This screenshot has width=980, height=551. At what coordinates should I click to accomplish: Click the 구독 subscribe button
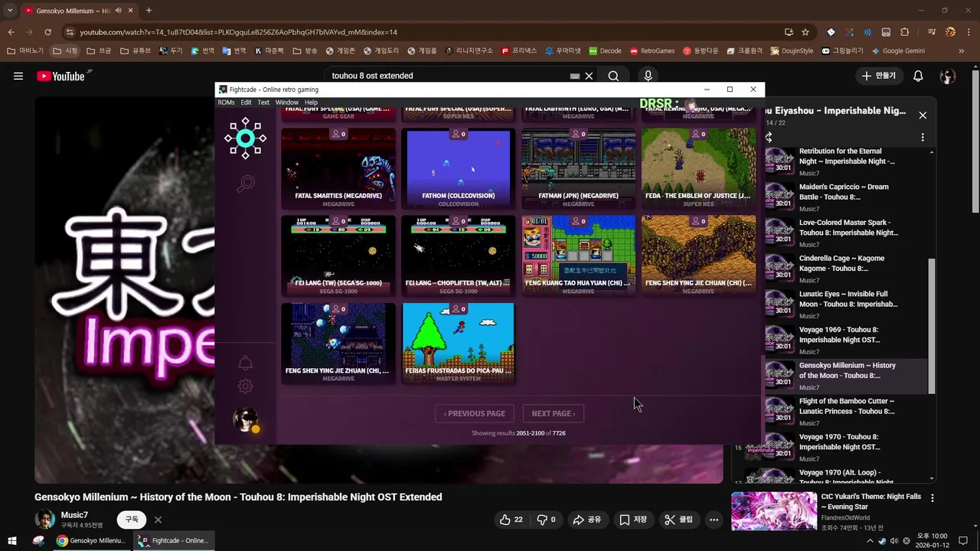pyautogui.click(x=132, y=520)
